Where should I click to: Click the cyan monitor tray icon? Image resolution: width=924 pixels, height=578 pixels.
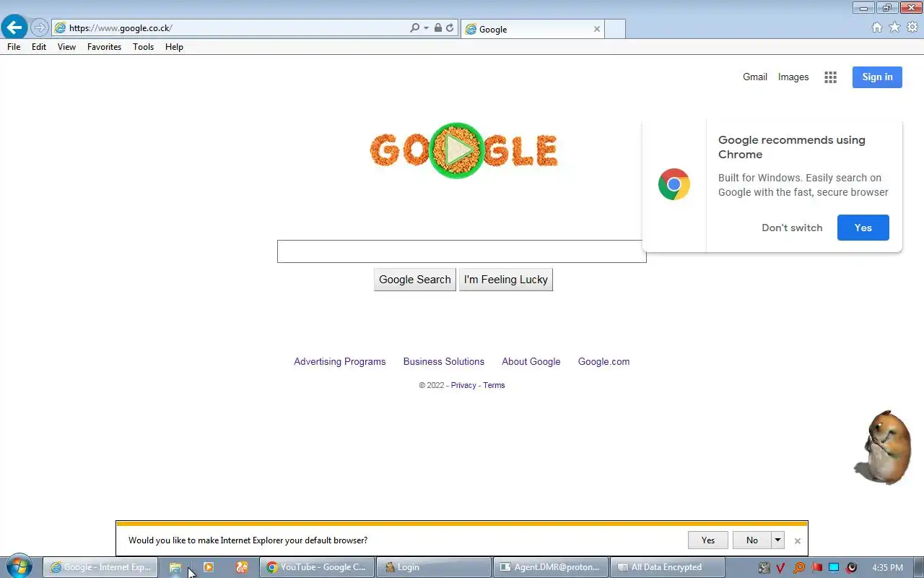click(834, 568)
